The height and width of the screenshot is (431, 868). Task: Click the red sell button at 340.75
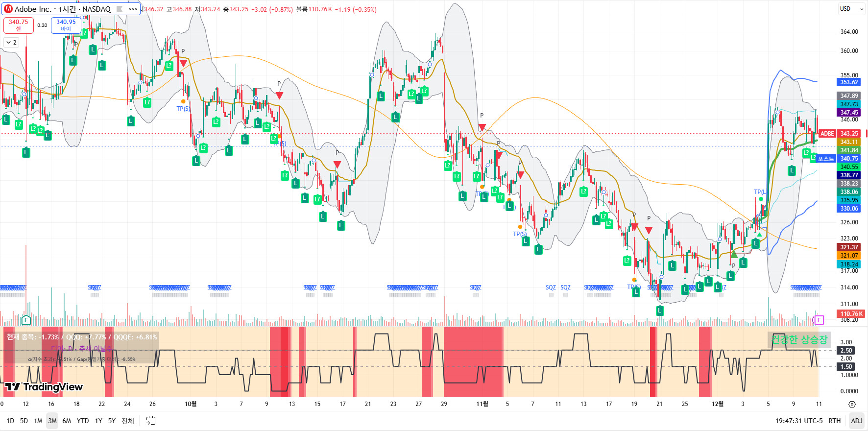19,25
